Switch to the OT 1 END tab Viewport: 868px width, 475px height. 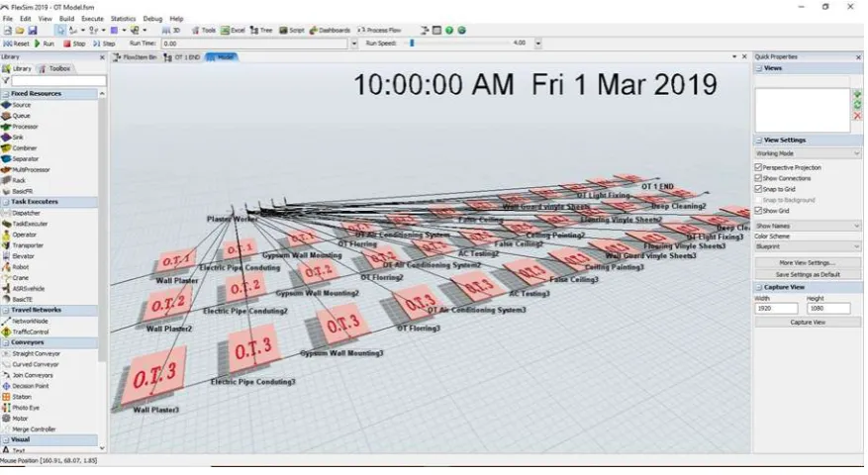click(x=182, y=57)
